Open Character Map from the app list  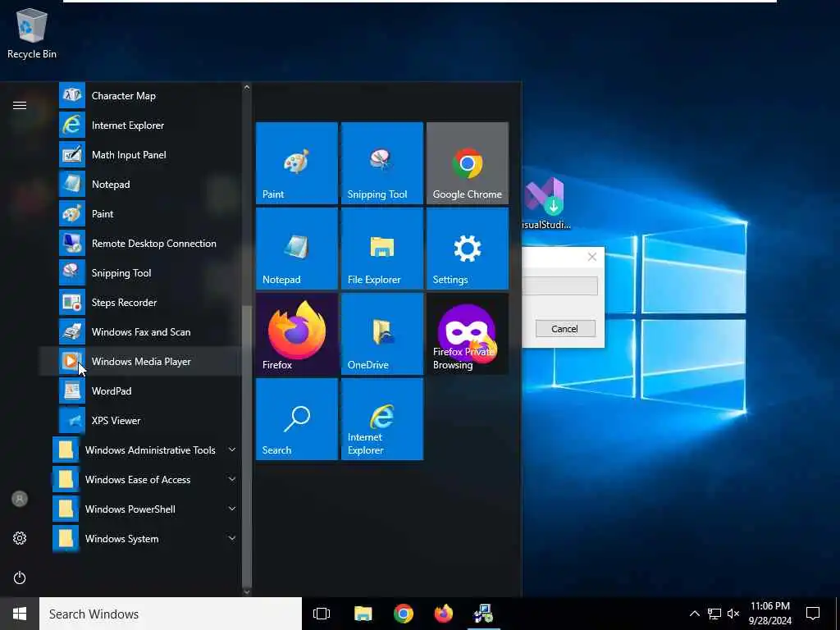click(139, 96)
